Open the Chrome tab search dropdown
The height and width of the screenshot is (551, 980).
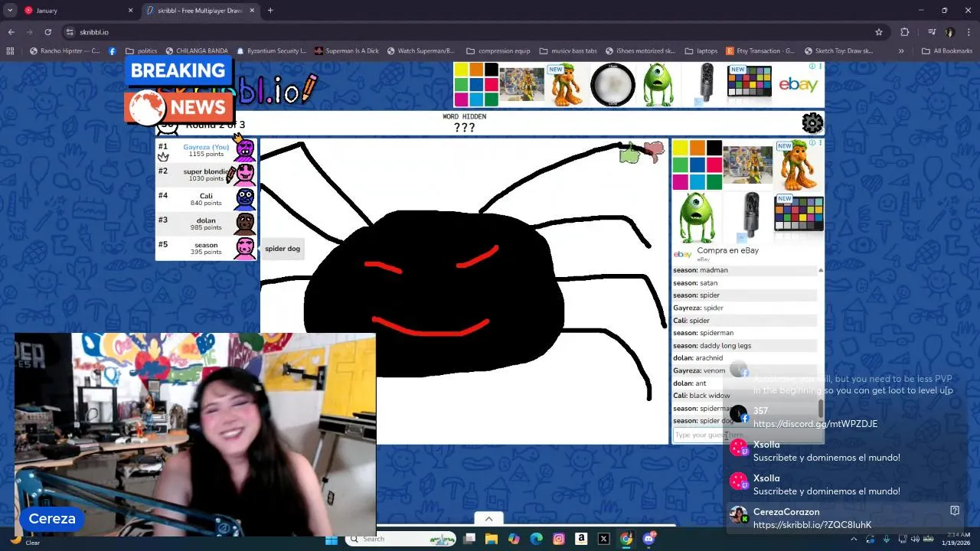point(10,11)
